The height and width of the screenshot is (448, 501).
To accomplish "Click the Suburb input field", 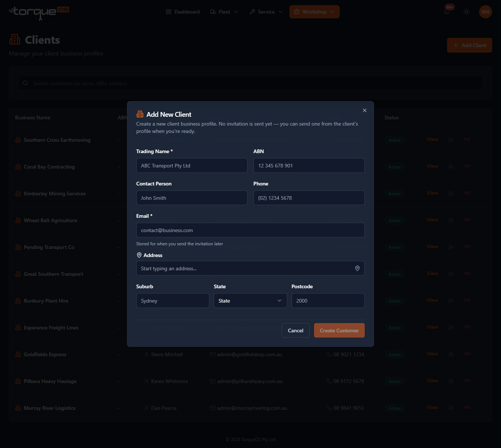I will (x=173, y=301).
